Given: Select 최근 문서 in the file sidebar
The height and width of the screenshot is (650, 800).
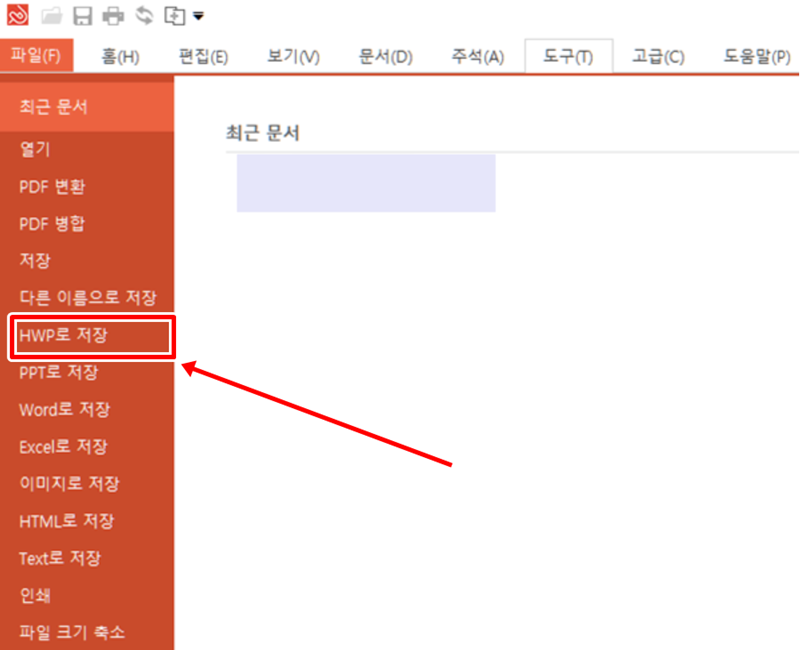Looking at the screenshot, I should click(x=87, y=107).
